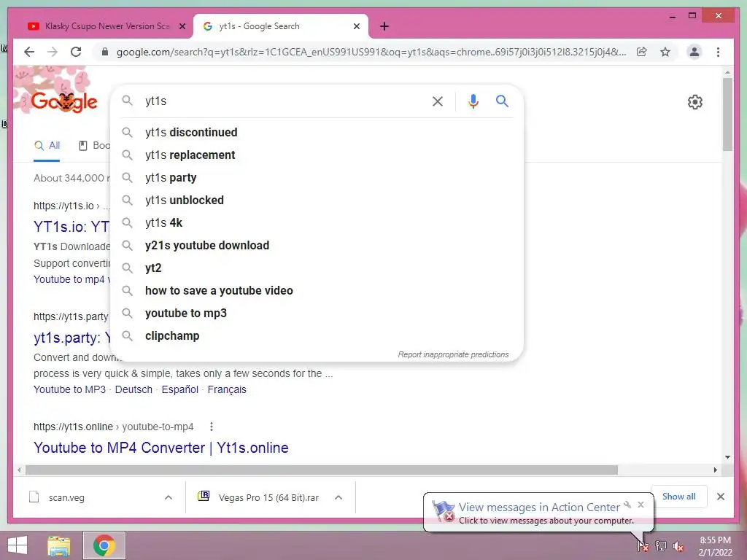Choose suggestion yt1s unblocked
The width and height of the screenshot is (747, 560).
click(x=317, y=200)
